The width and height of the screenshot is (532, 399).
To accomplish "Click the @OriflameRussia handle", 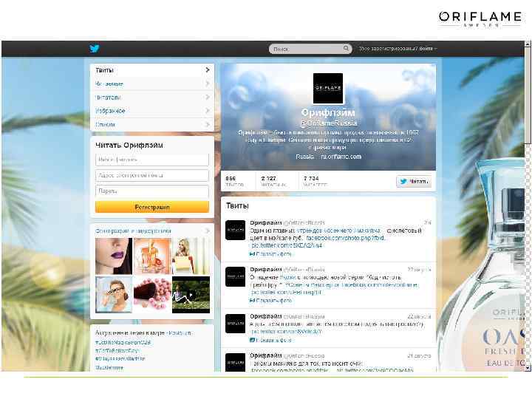I will (328, 123).
